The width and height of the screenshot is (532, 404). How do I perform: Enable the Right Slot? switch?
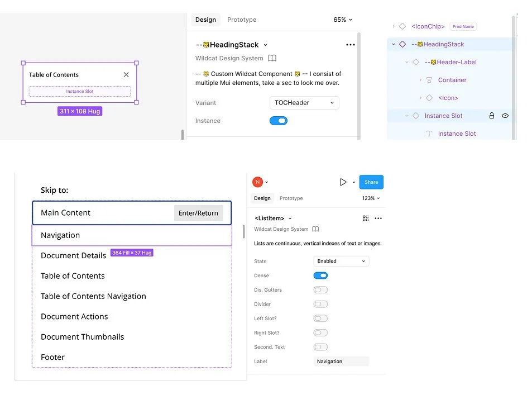point(320,332)
